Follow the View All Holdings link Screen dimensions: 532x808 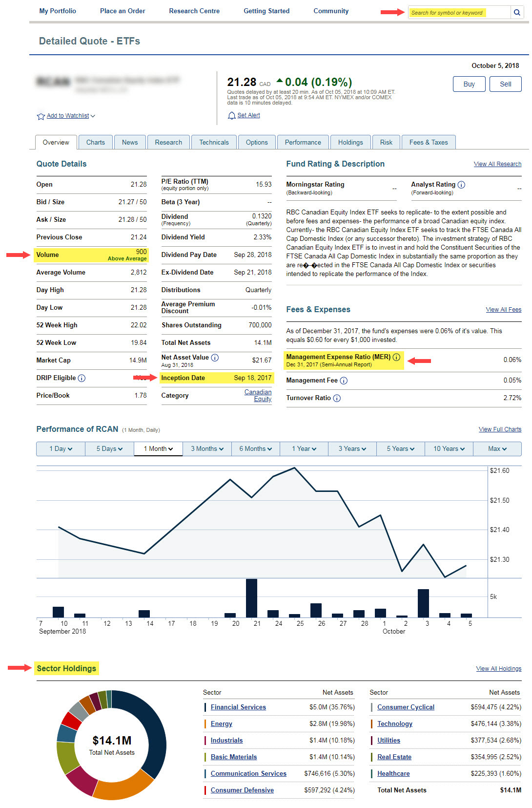click(x=498, y=669)
